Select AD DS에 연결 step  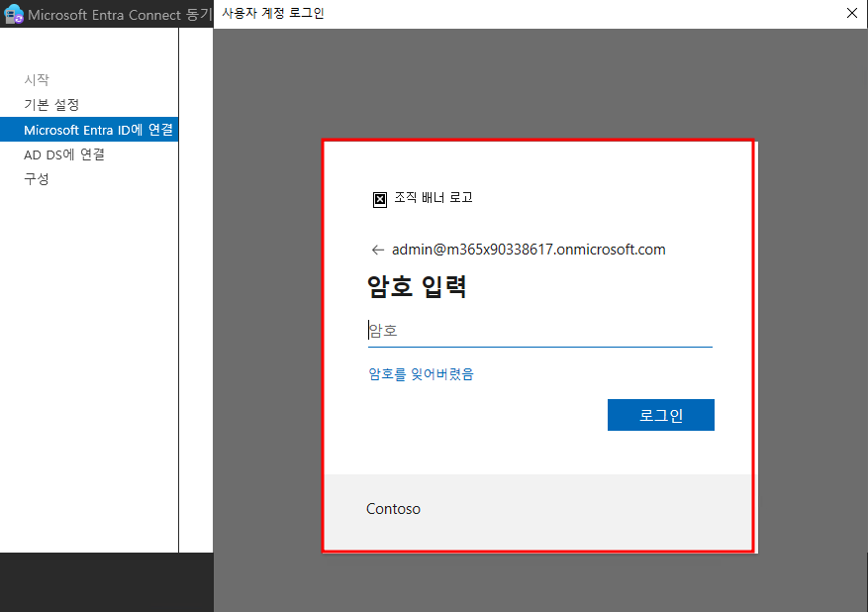pyautogui.click(x=64, y=154)
